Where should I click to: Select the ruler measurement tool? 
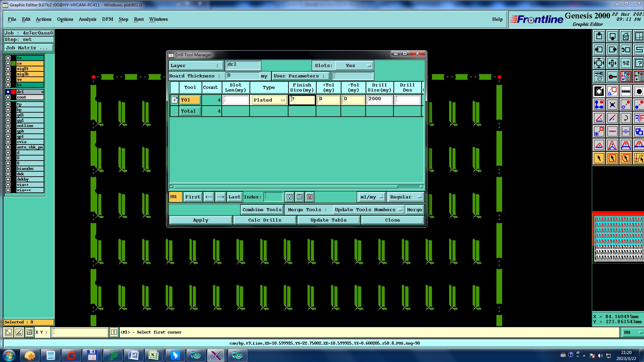coord(626,91)
